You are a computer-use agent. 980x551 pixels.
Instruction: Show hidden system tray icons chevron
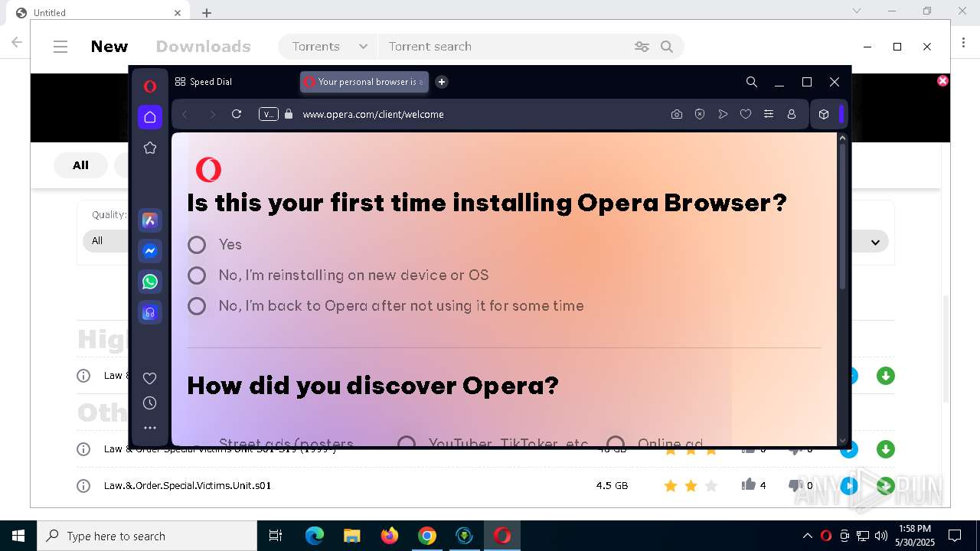click(807, 536)
